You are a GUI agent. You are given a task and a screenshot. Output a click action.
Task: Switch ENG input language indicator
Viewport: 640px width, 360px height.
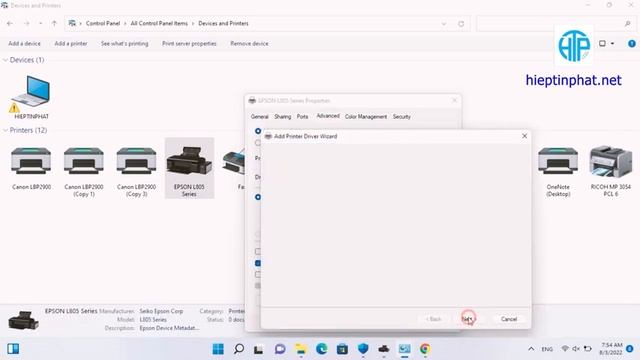click(x=547, y=349)
